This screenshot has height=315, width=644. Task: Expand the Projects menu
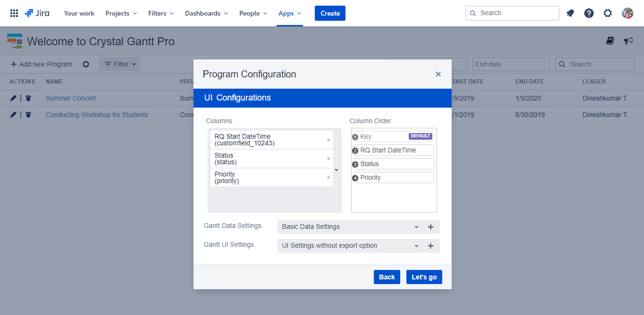tap(121, 13)
